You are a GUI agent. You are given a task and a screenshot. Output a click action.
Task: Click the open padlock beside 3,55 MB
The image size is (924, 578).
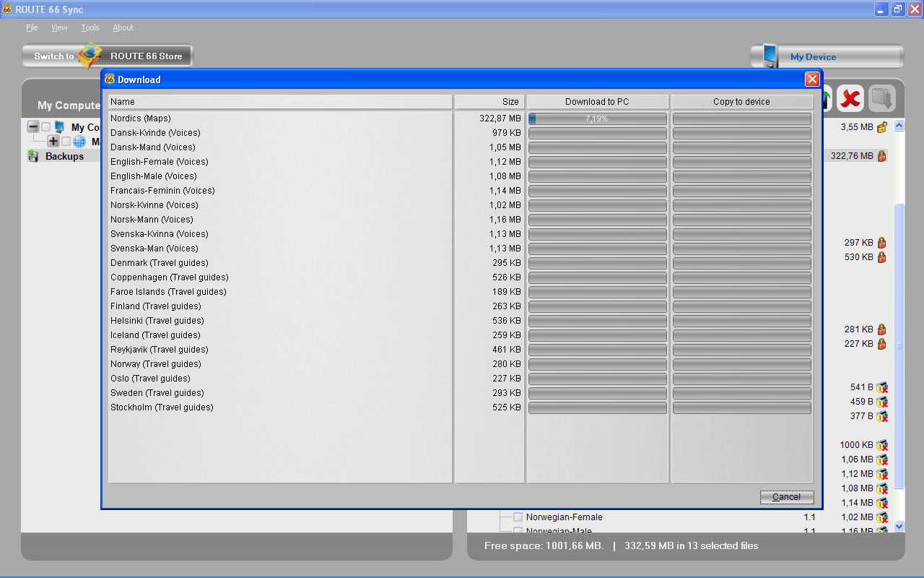[x=881, y=127]
